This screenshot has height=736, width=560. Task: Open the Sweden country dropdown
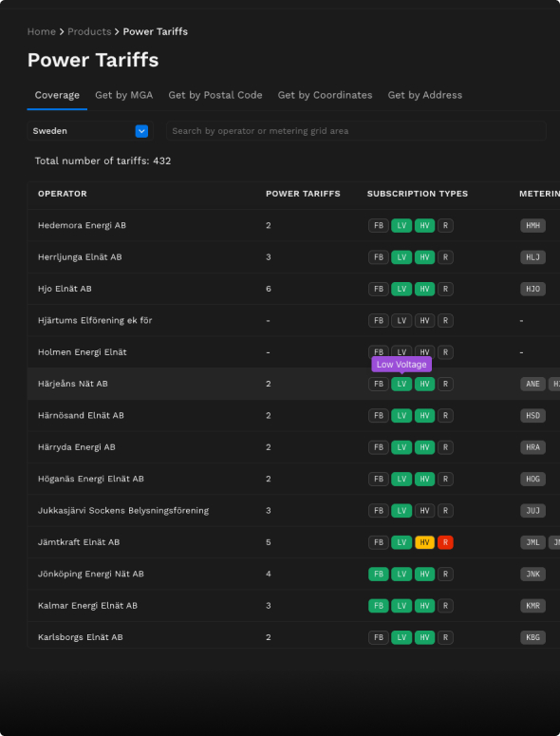coord(90,131)
